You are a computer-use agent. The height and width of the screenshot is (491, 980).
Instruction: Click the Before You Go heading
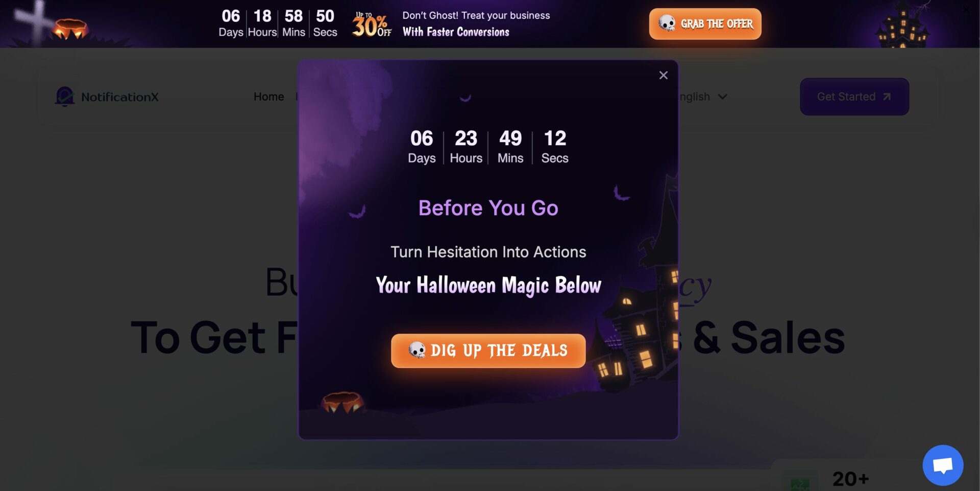coord(488,208)
